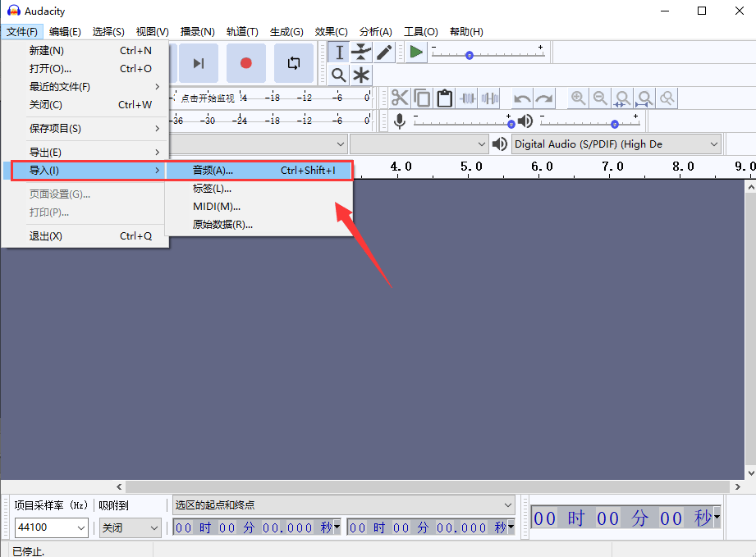The image size is (756, 557).
Task: Adjust the playback speed slider near Play button
Action: [x=468, y=54]
